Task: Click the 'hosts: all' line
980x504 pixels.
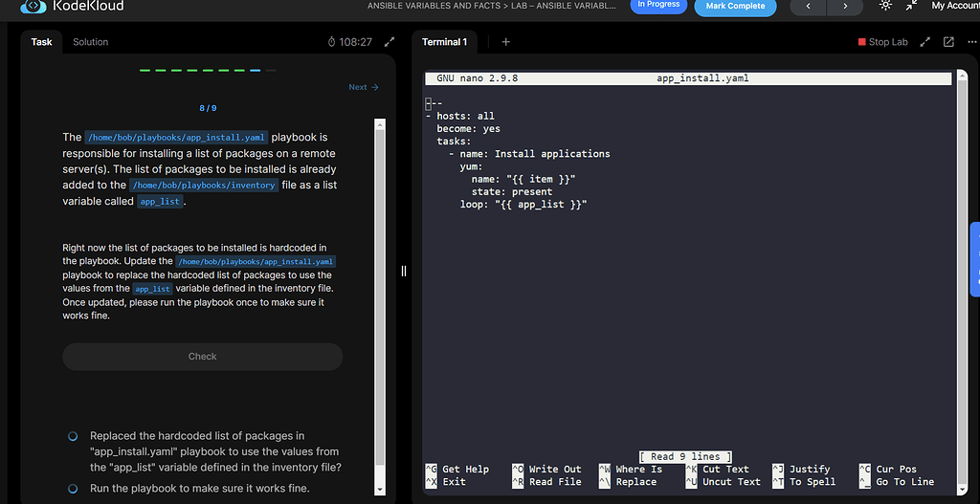Action: (x=460, y=116)
